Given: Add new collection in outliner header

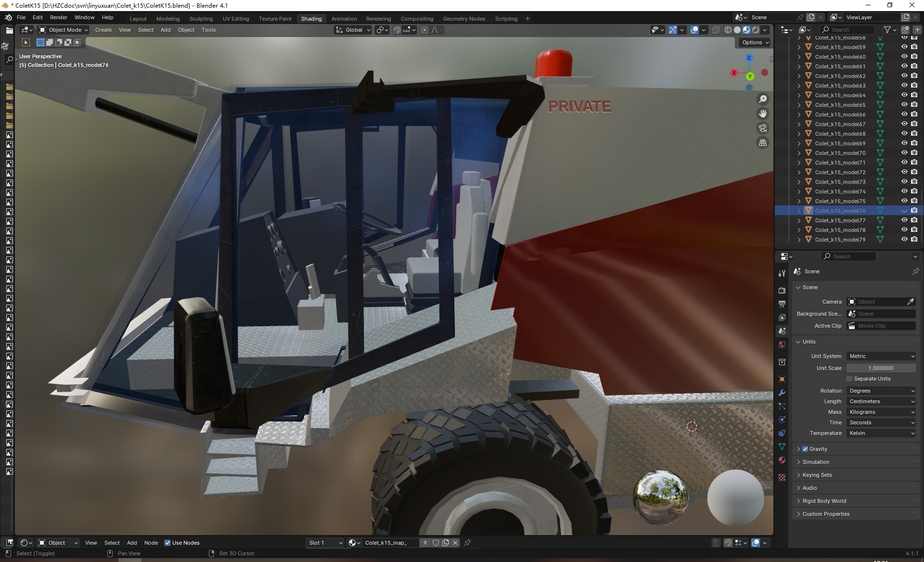Looking at the screenshot, I should pos(905,30).
